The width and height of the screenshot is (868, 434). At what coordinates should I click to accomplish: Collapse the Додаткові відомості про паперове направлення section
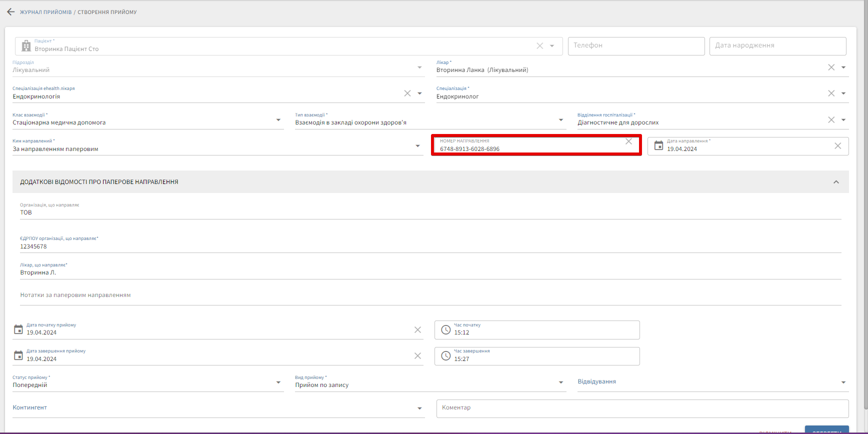point(836,182)
